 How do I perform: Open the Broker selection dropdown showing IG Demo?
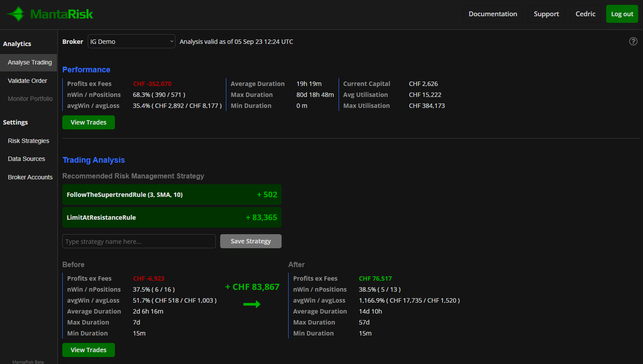(x=131, y=41)
